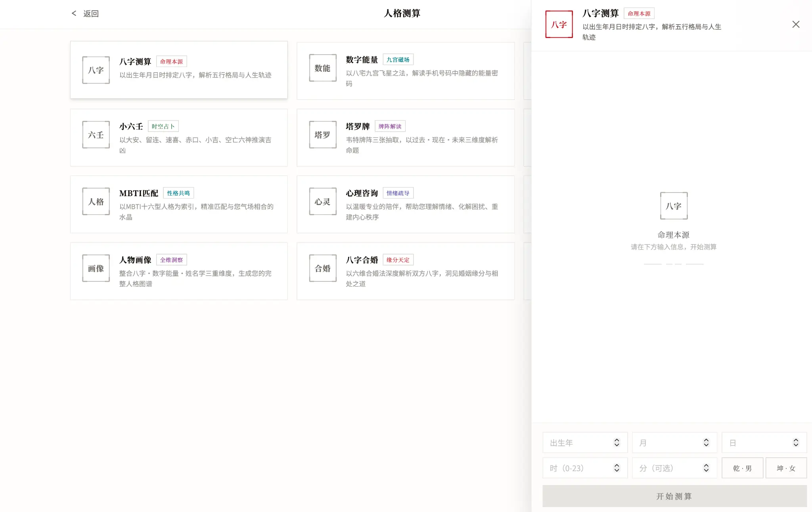The image size is (812, 512).
Task: Click the 八字 seal icon in the card list
Action: (x=96, y=70)
